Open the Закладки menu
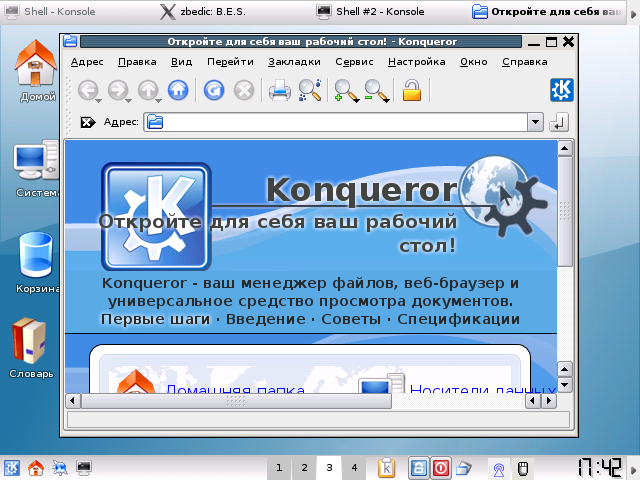Image resolution: width=640 pixels, height=480 pixels. click(294, 62)
